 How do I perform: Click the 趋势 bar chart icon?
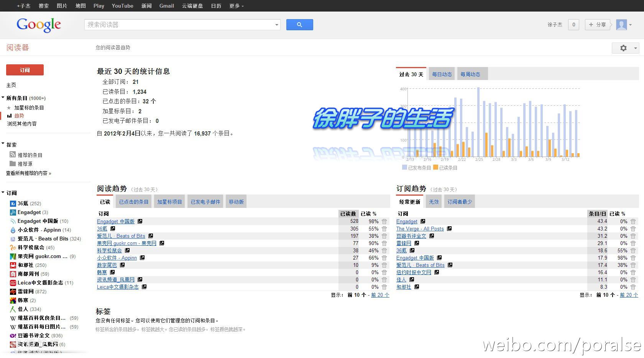coord(10,116)
